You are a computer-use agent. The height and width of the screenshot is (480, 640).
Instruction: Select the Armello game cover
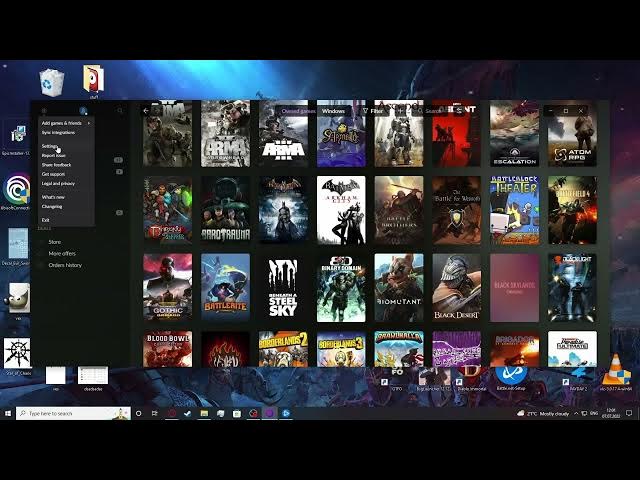pyautogui.click(x=341, y=134)
